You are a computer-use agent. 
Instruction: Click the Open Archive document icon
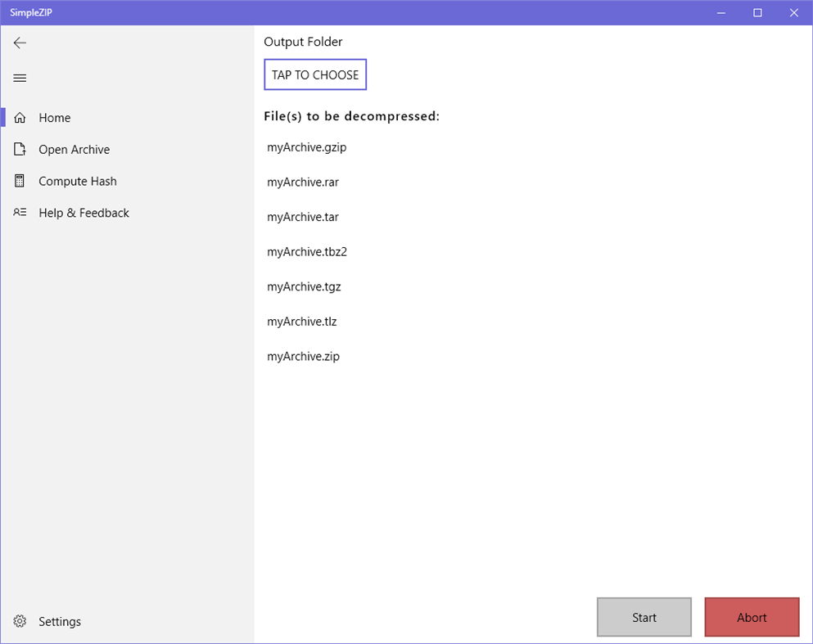(20, 149)
